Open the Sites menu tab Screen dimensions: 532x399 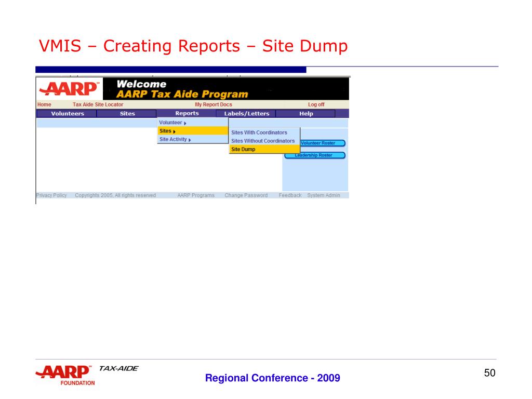tap(127, 114)
